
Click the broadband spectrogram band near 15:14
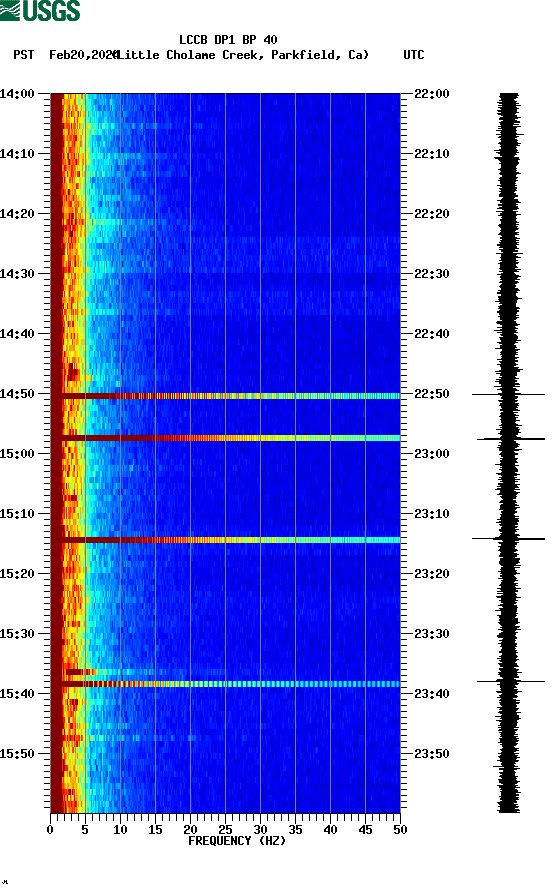point(226,540)
